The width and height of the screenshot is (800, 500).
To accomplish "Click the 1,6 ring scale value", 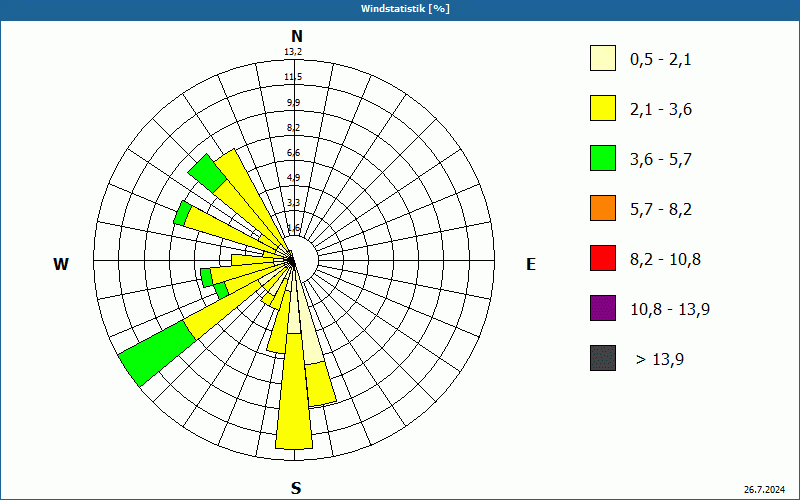I will pyautogui.click(x=293, y=228).
